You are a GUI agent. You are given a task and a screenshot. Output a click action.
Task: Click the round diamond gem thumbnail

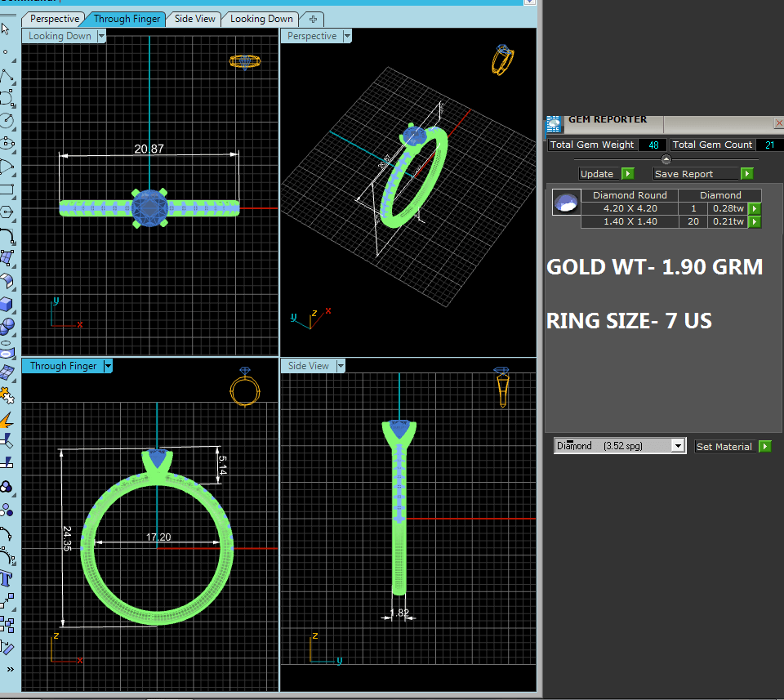pos(565,203)
